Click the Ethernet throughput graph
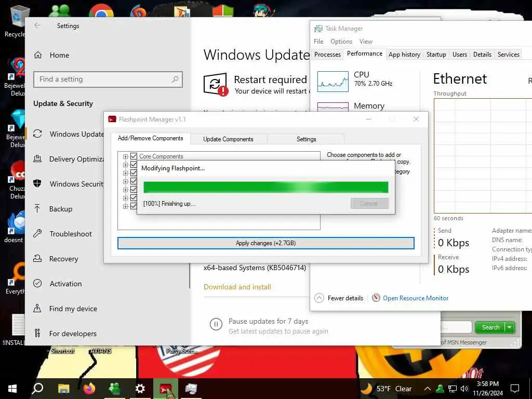Image resolution: width=532 pixels, height=399 pixels. coord(483,156)
